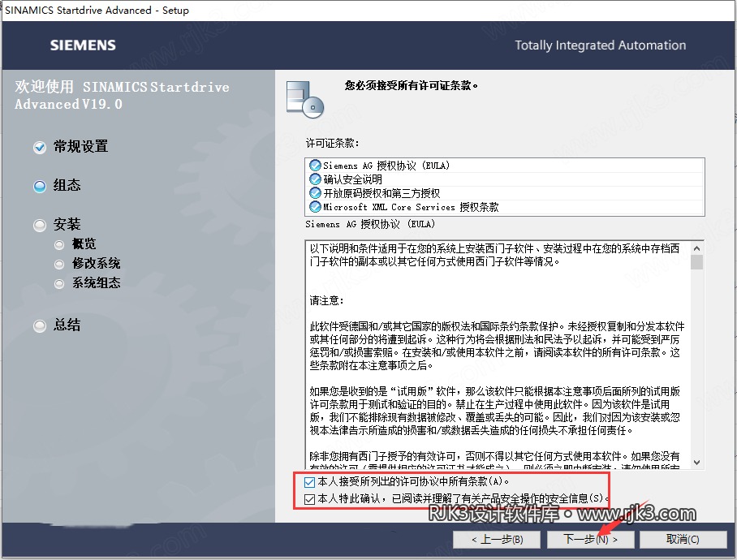Click the 总结 step label
The image size is (737, 560).
[x=67, y=325]
